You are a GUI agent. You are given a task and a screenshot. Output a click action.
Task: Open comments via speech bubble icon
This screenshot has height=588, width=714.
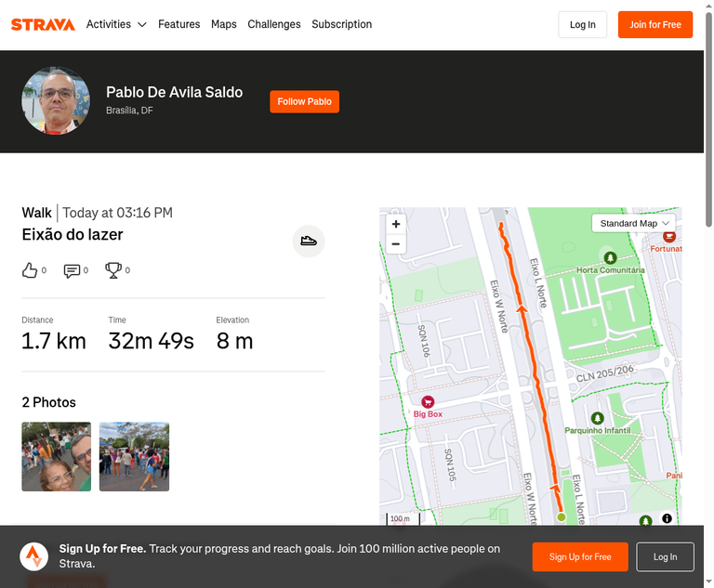(72, 271)
